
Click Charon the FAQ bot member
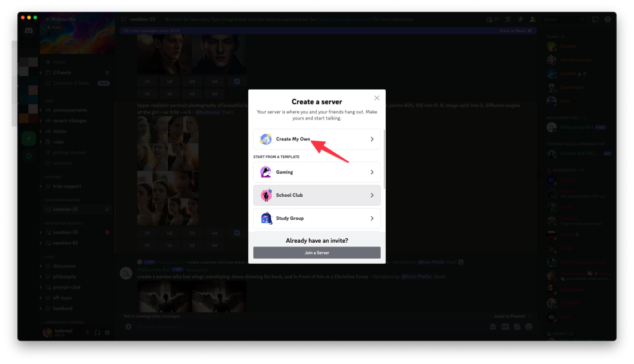pyautogui.click(x=578, y=154)
